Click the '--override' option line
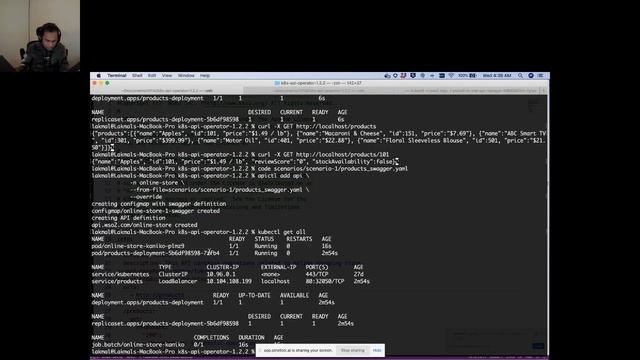This screenshot has width=640, height=360. click(146, 197)
